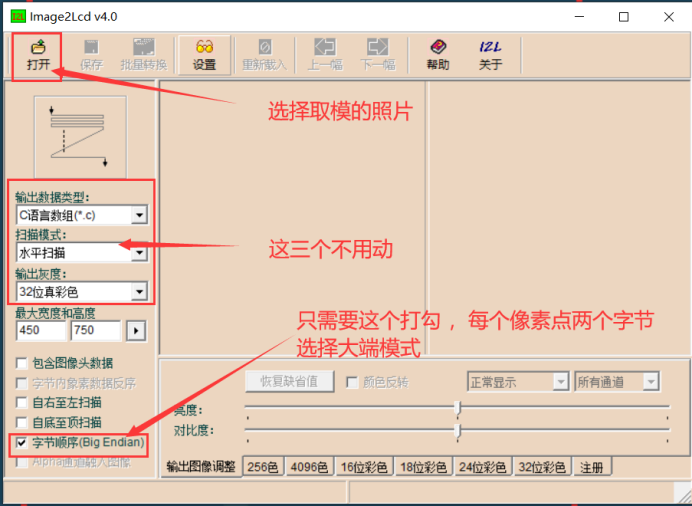Expand the 扫描模式 dropdown
Screen dimensions: 692x506
point(139,253)
